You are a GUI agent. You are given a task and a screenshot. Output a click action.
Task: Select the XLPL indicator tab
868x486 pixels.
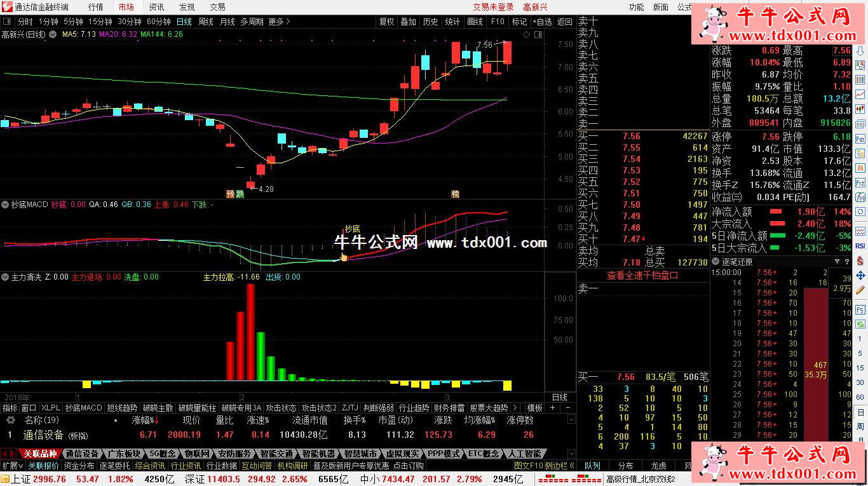coord(51,408)
